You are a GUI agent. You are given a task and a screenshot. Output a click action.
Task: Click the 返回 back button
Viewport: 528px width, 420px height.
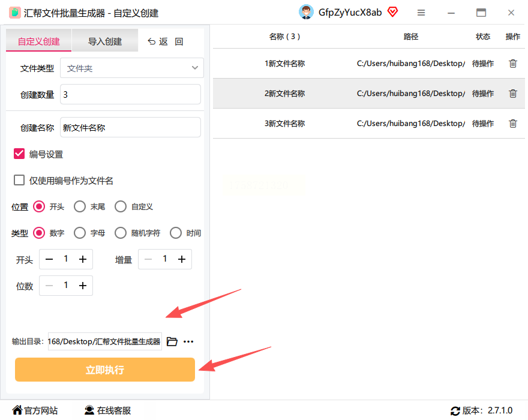click(166, 41)
